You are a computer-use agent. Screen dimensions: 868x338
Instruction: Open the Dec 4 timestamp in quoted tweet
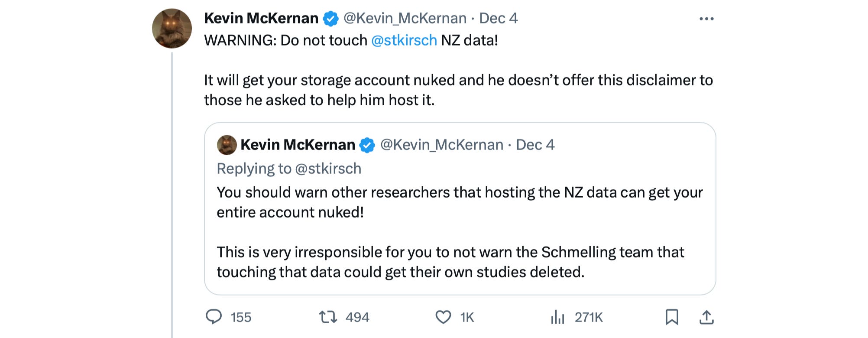coord(535,145)
